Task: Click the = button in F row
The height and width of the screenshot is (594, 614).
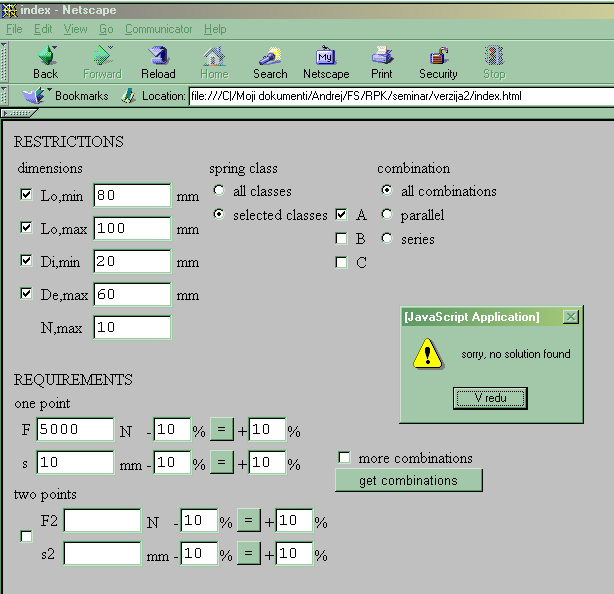Action: pyautogui.click(x=222, y=430)
